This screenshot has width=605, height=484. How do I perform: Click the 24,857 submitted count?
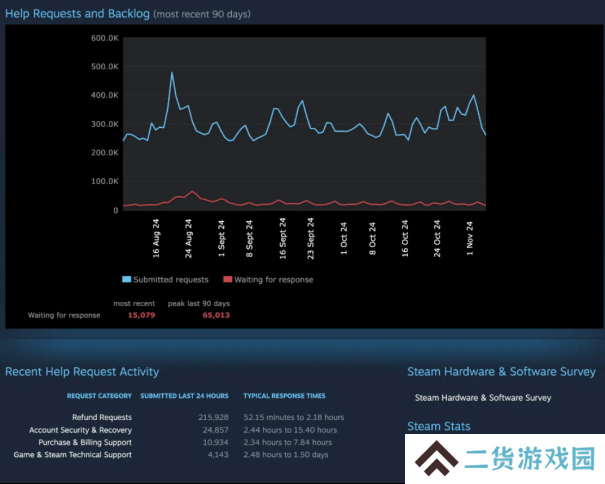click(x=216, y=430)
